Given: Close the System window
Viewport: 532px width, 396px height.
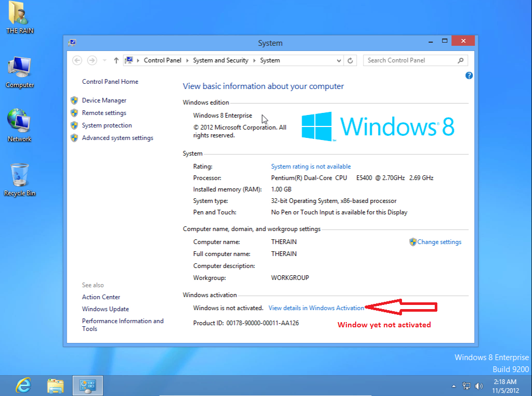Looking at the screenshot, I should (x=463, y=41).
